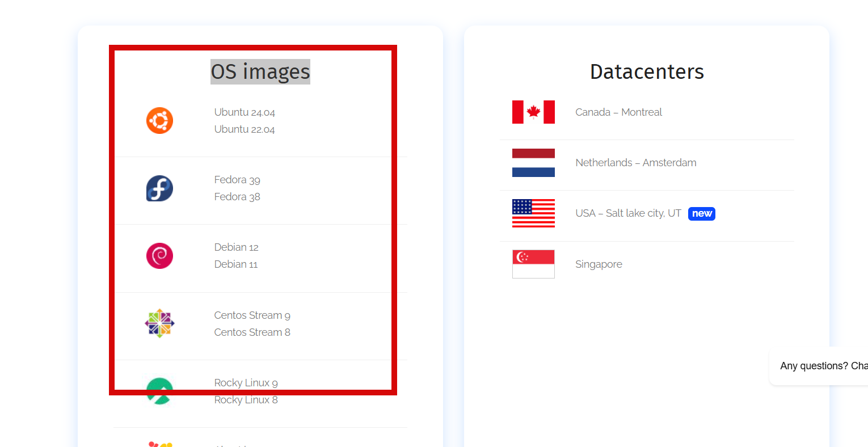Click 'Singapore' datacenter text

click(x=599, y=264)
